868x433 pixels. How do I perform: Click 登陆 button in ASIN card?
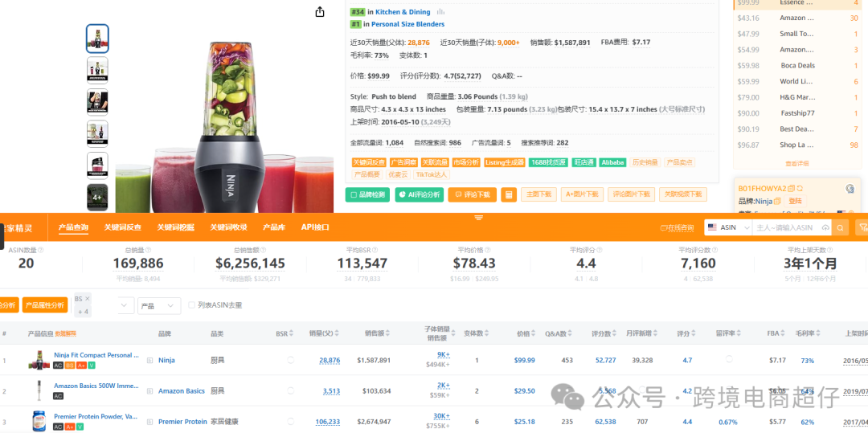click(795, 201)
